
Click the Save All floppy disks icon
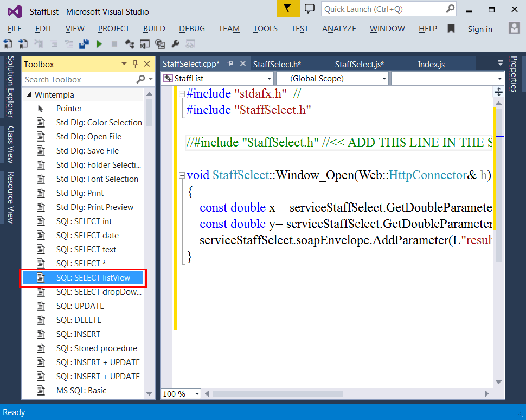click(84, 43)
